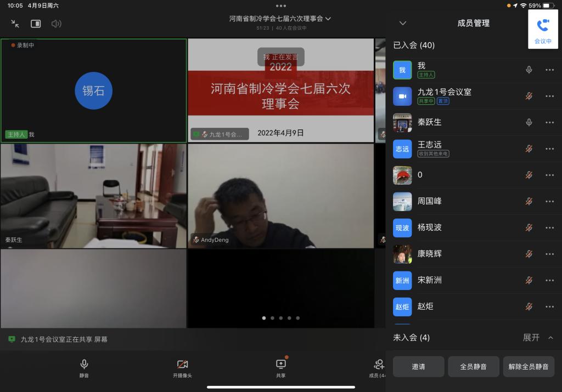Viewport: 562px width, 392px height.
Task: Unmute 王志远's microphone
Action: point(529,149)
